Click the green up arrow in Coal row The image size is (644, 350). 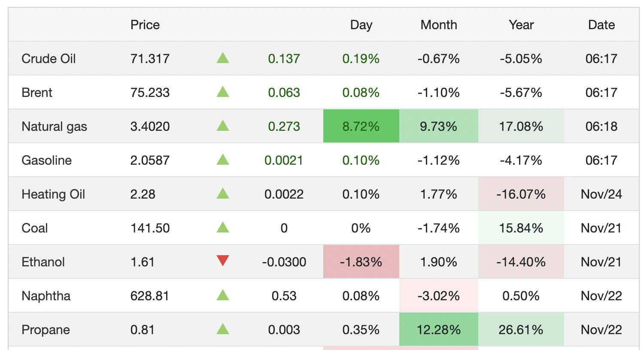(223, 227)
